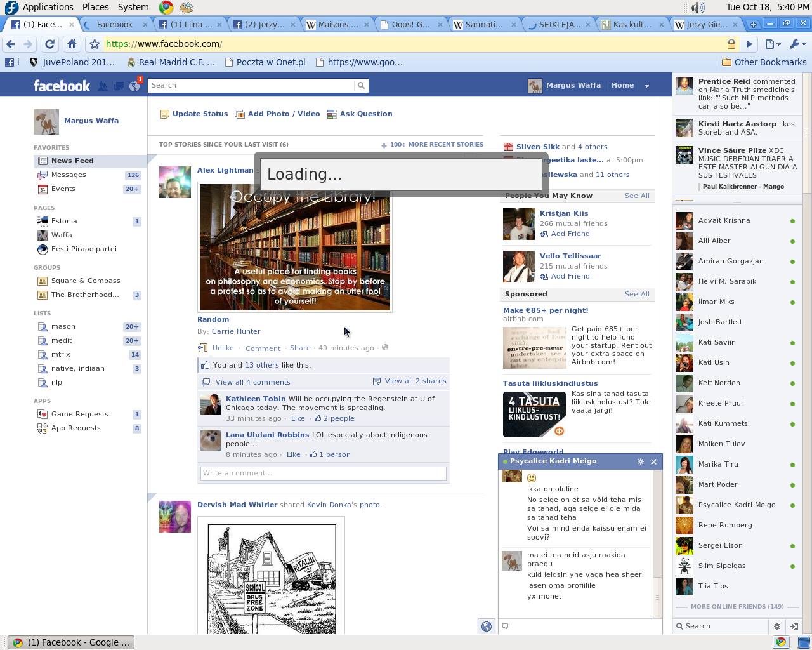
Task: Open a new browser tab with plus button
Action: tap(753, 24)
